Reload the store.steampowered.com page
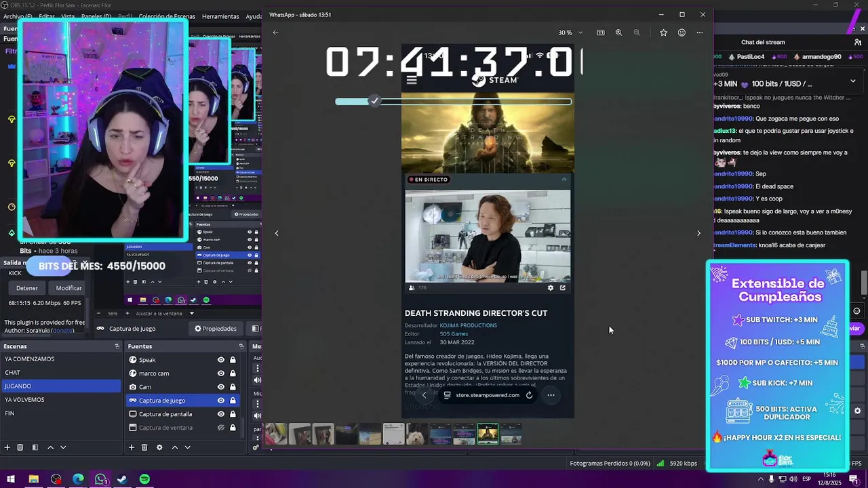Screen dimensions: 868x488 pos(529,395)
